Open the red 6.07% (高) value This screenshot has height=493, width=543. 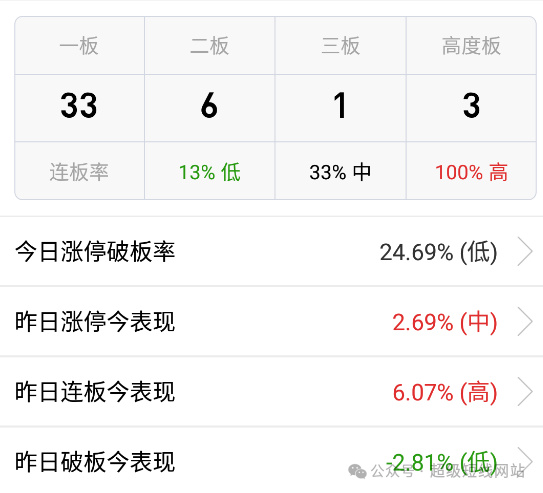(x=445, y=392)
